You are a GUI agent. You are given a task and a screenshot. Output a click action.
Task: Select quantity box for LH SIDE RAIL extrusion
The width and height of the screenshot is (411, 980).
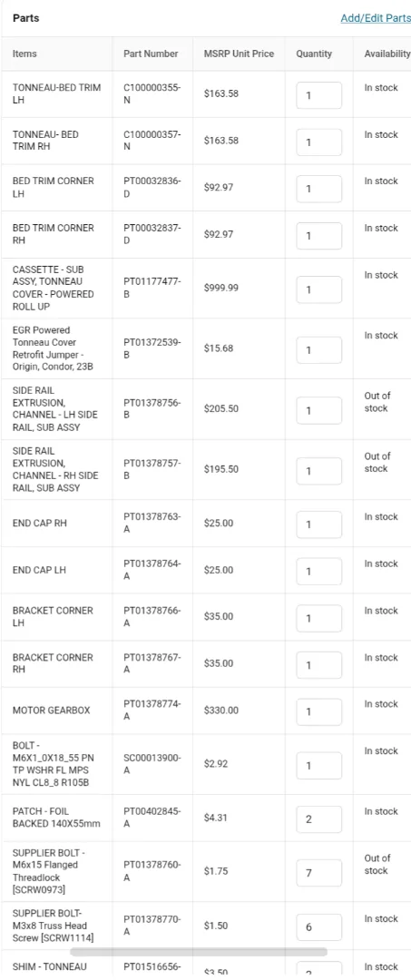tap(319, 411)
